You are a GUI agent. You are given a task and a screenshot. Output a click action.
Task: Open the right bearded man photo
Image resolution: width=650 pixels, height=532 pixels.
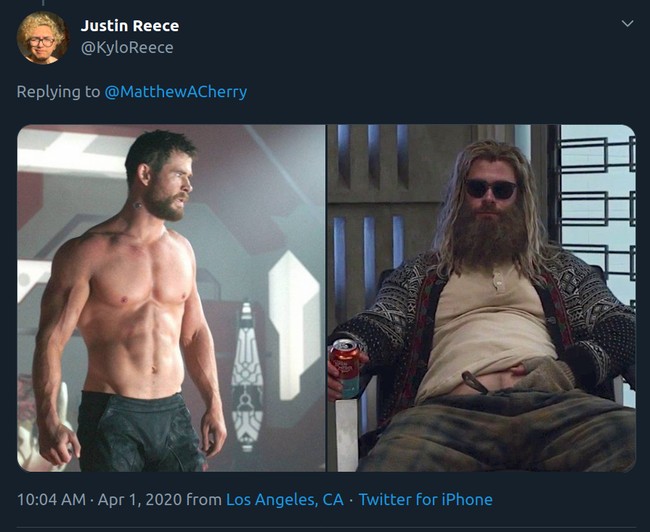click(481, 297)
